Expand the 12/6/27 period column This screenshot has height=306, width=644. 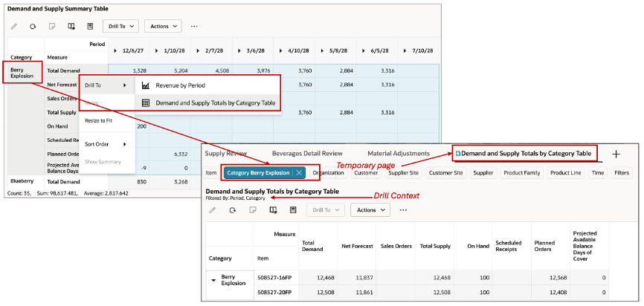116,51
